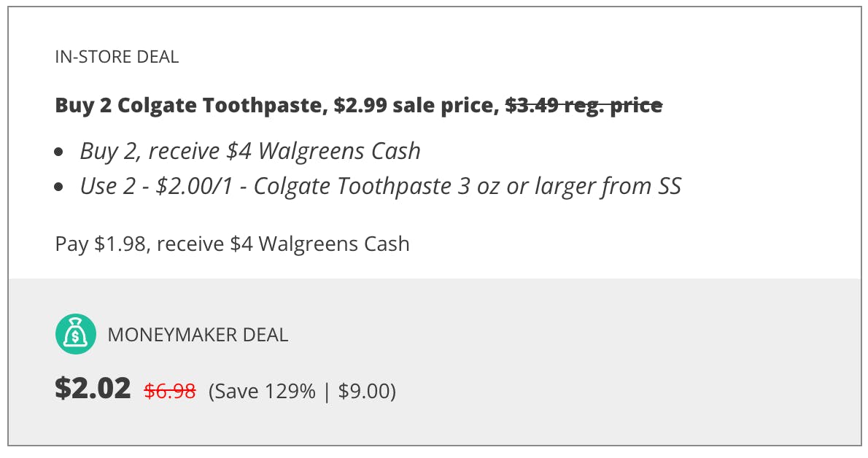Screen dimensions: 868x458
Task: Select the "Buy 2 Colgate Toothpaste" heading text
Action: (188, 106)
